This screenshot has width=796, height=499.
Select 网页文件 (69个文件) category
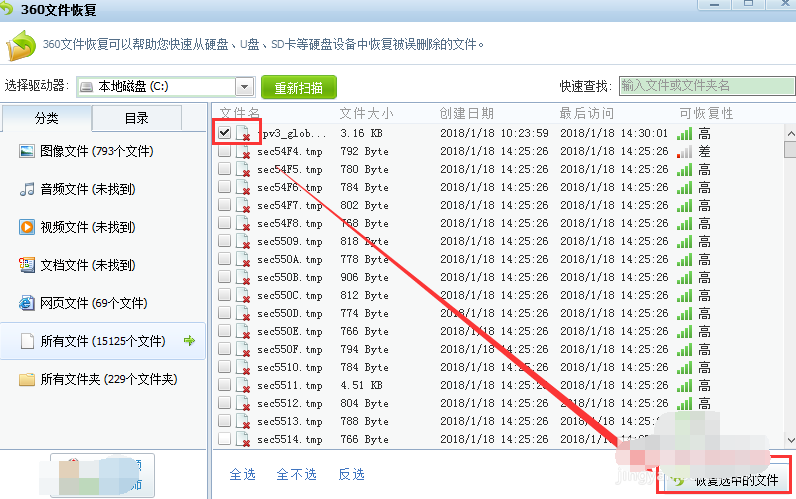(103, 303)
